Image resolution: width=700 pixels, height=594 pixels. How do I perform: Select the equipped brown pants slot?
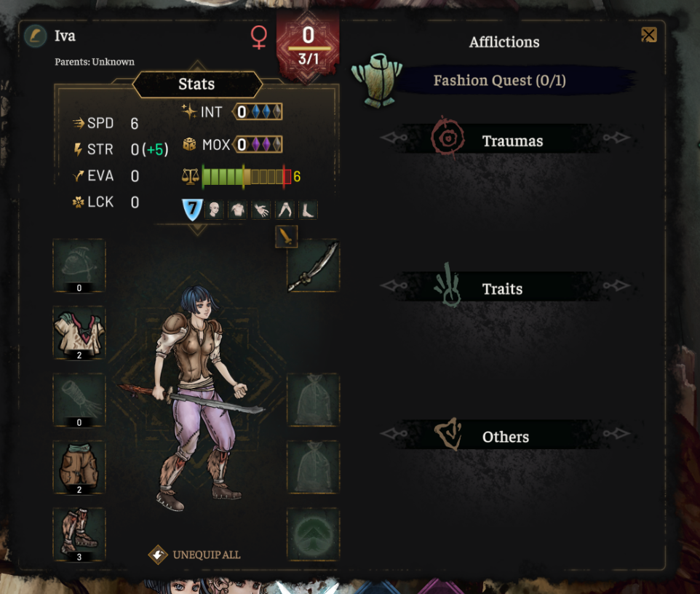coord(79,467)
